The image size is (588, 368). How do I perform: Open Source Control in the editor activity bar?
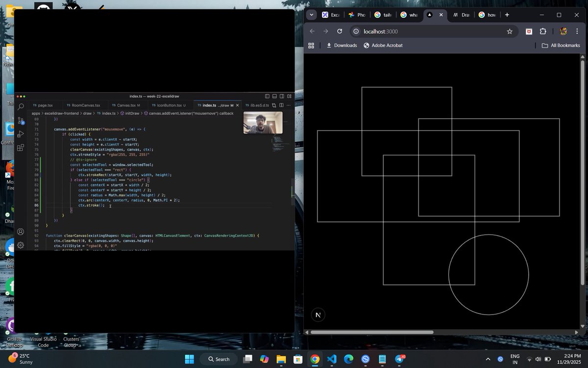(x=21, y=120)
